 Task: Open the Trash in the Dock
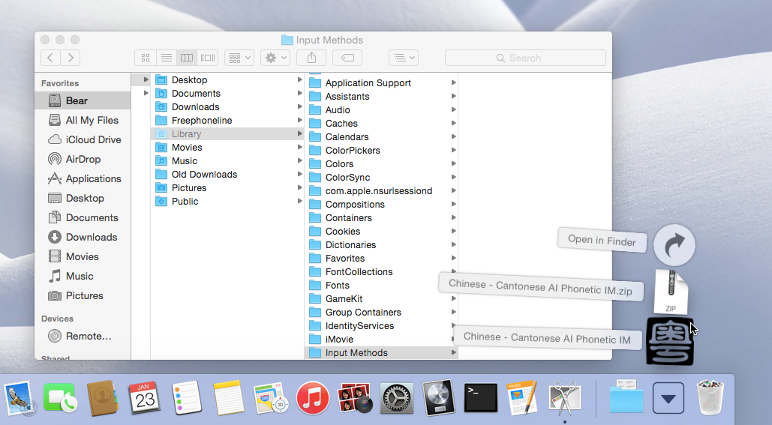711,397
